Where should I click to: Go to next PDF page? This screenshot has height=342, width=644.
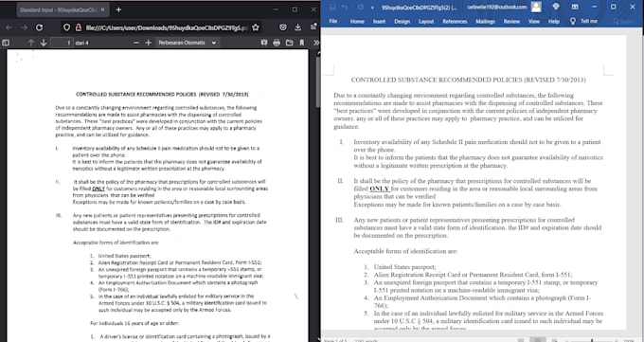pyautogui.click(x=44, y=43)
